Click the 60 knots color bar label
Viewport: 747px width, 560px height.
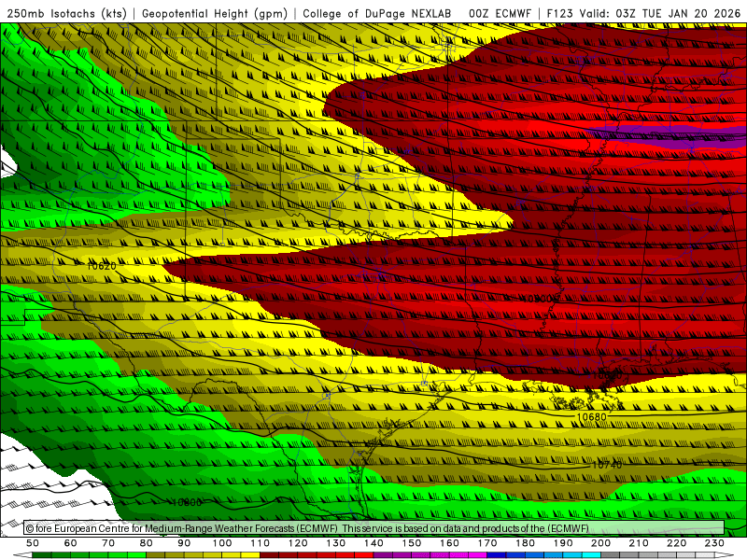pyautogui.click(x=70, y=543)
